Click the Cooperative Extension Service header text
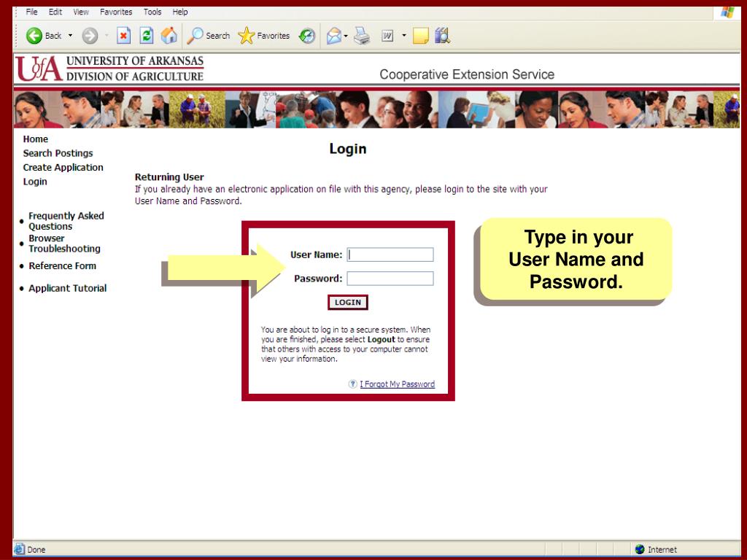This screenshot has width=747, height=560. tap(467, 74)
